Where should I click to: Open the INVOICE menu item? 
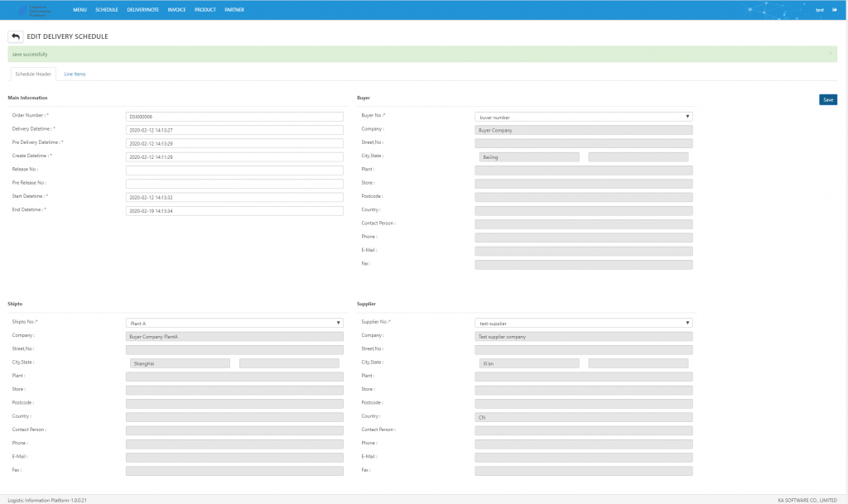coord(176,10)
